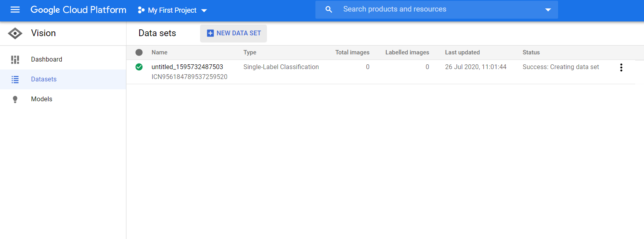This screenshot has height=239, width=644.
Task: Click dataset ID ICN9561847895372595​20
Action: click(x=189, y=77)
